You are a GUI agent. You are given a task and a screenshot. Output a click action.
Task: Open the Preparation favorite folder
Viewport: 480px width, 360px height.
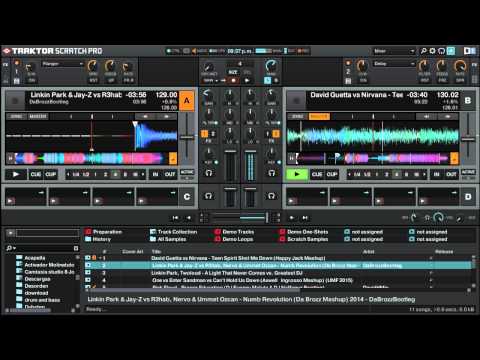coord(104,232)
